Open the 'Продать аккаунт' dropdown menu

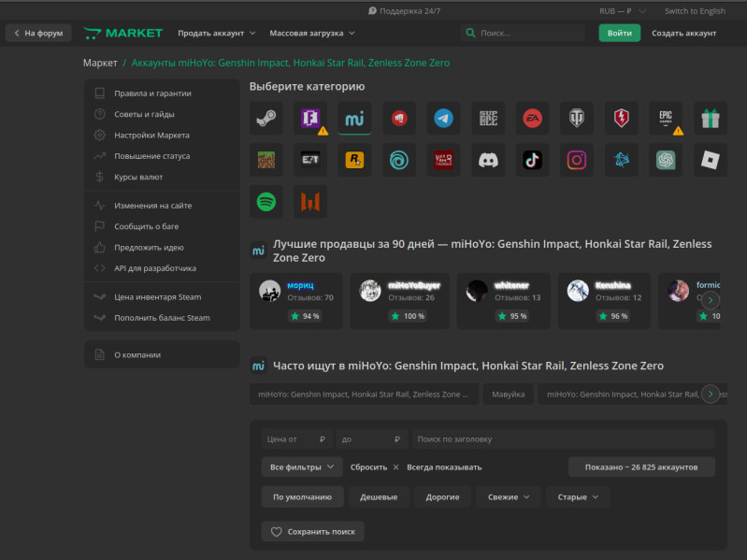pos(217,34)
